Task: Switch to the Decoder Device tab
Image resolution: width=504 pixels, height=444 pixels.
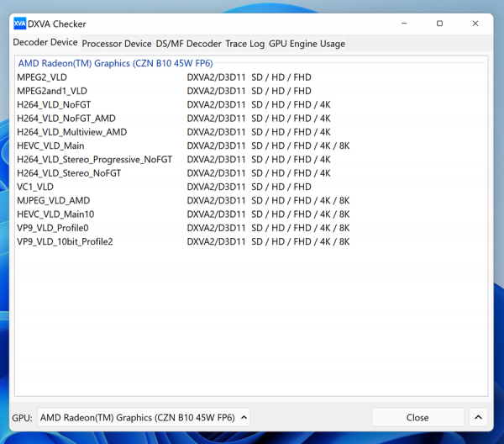Action: point(45,43)
